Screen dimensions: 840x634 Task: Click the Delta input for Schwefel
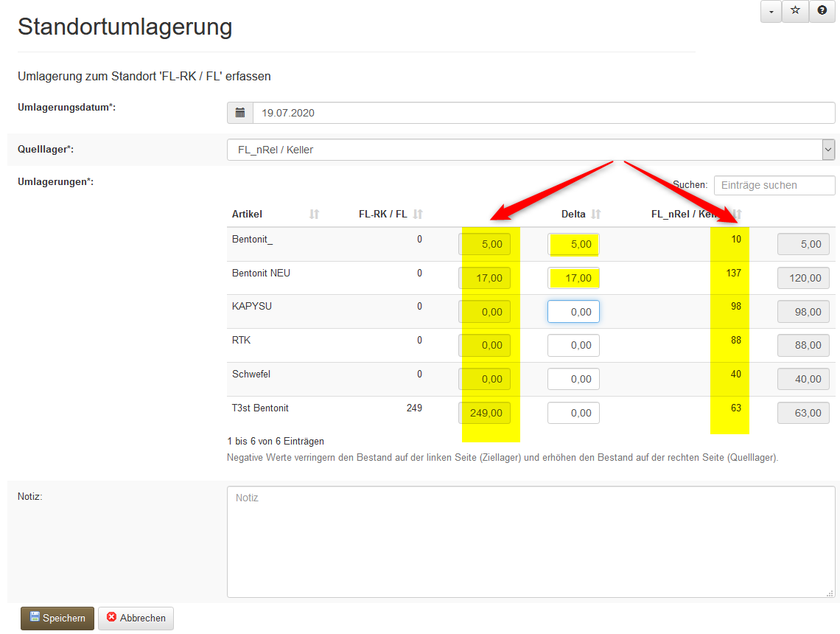[573, 379]
